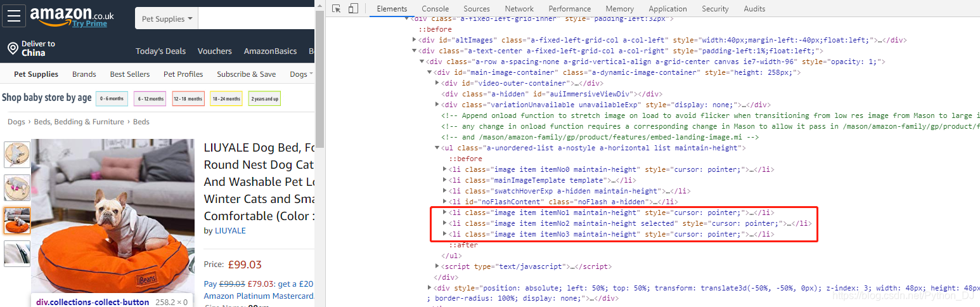Click the Beds breadcrumb link

(x=141, y=122)
